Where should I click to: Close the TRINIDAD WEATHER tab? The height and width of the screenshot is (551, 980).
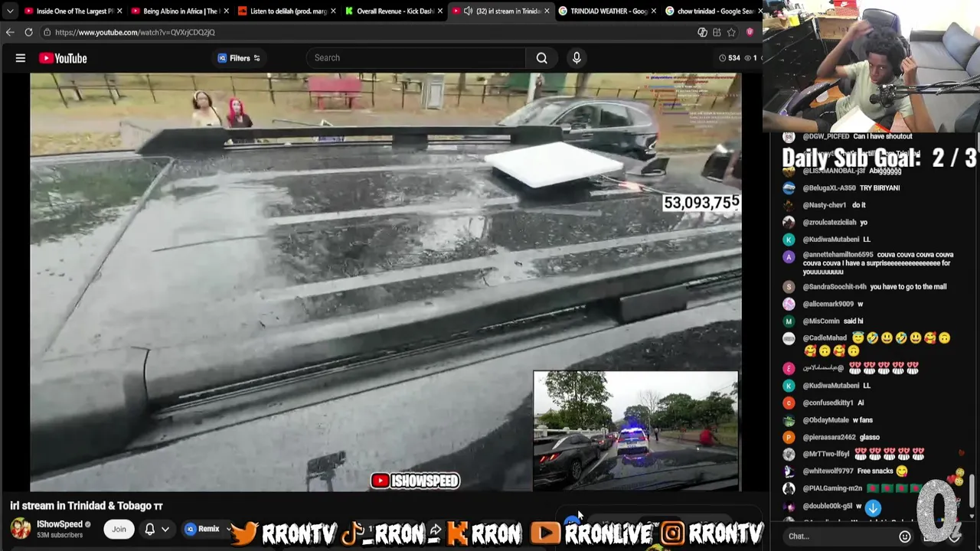tap(653, 11)
